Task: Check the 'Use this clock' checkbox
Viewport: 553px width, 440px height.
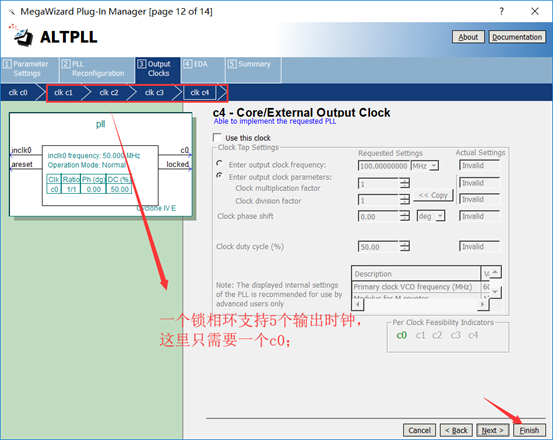Action: click(217, 138)
